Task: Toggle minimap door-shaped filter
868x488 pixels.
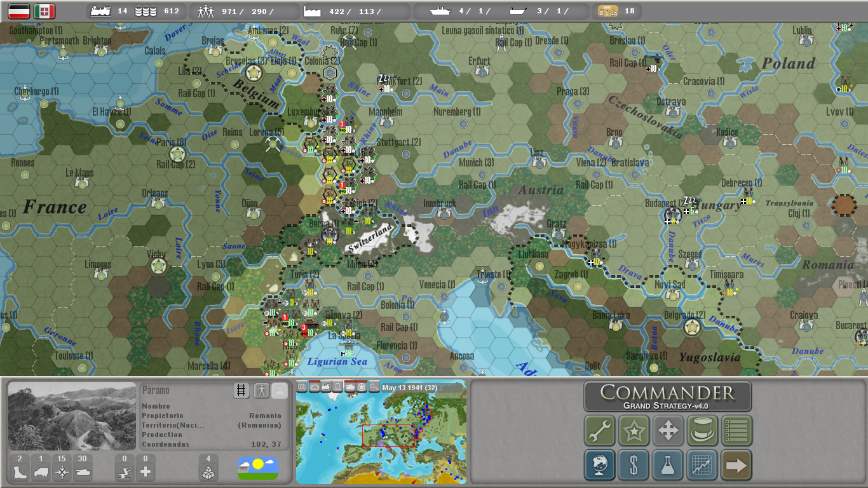Action: click(x=338, y=386)
